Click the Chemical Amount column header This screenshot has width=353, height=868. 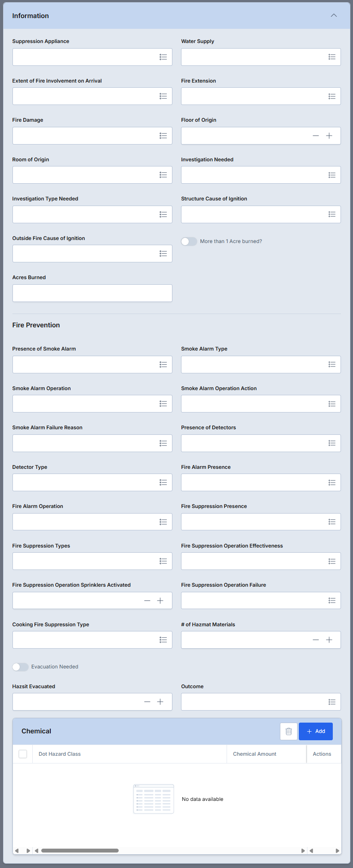[x=255, y=754]
